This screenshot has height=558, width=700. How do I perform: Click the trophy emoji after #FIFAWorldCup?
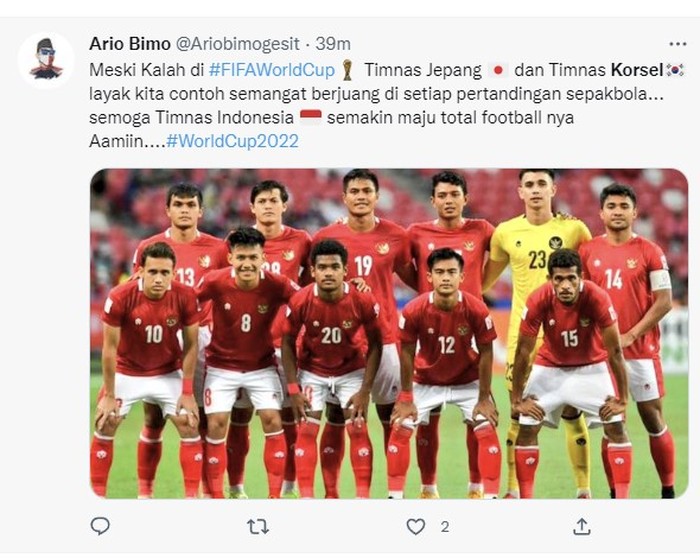(347, 70)
